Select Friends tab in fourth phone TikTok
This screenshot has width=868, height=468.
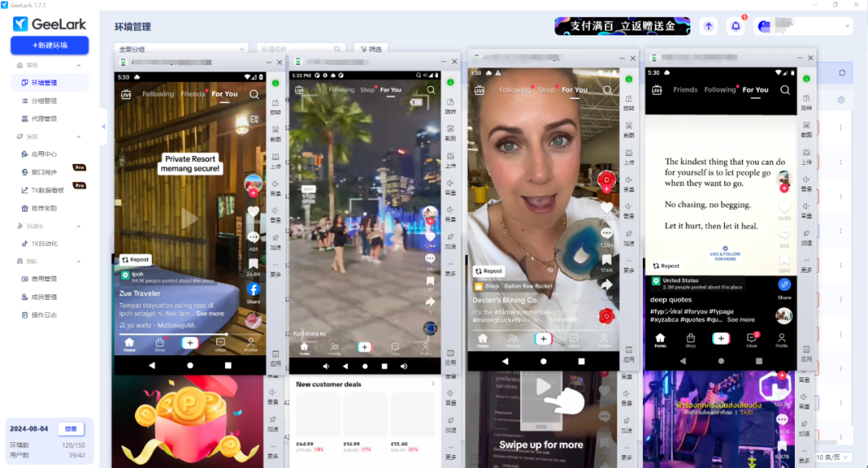pyautogui.click(x=686, y=90)
